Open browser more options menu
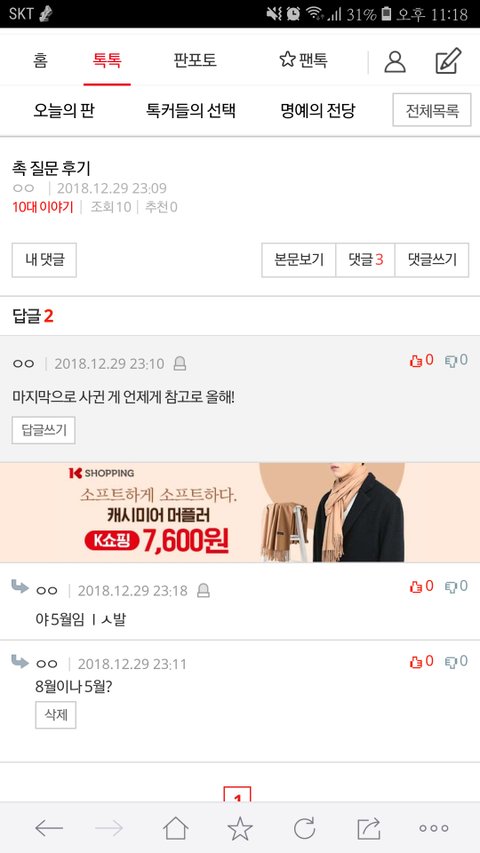The width and height of the screenshot is (480, 853). (434, 829)
